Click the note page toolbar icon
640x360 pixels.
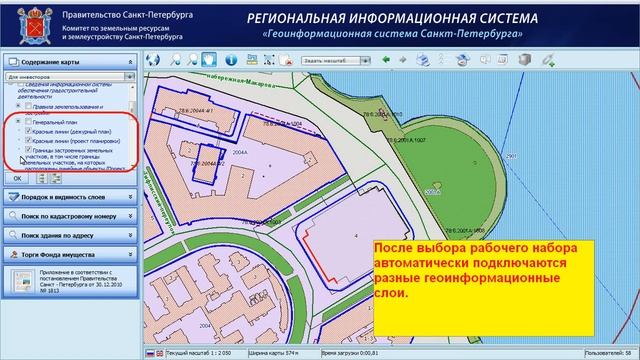click(502, 60)
